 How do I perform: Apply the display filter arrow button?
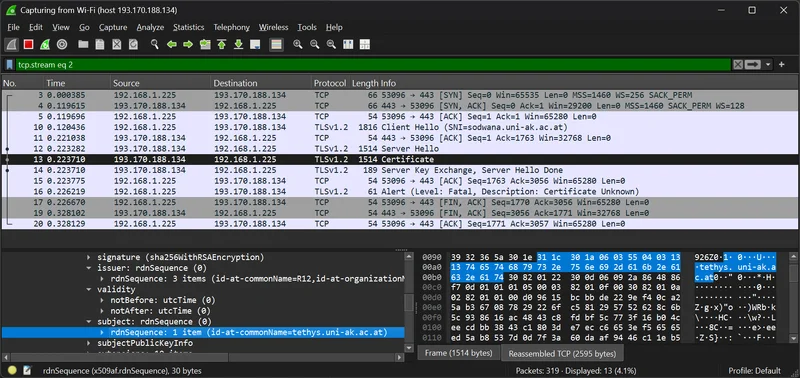[753, 65]
